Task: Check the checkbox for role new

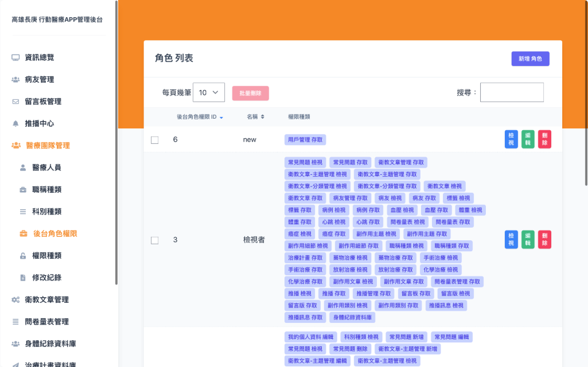Action: click(x=154, y=139)
